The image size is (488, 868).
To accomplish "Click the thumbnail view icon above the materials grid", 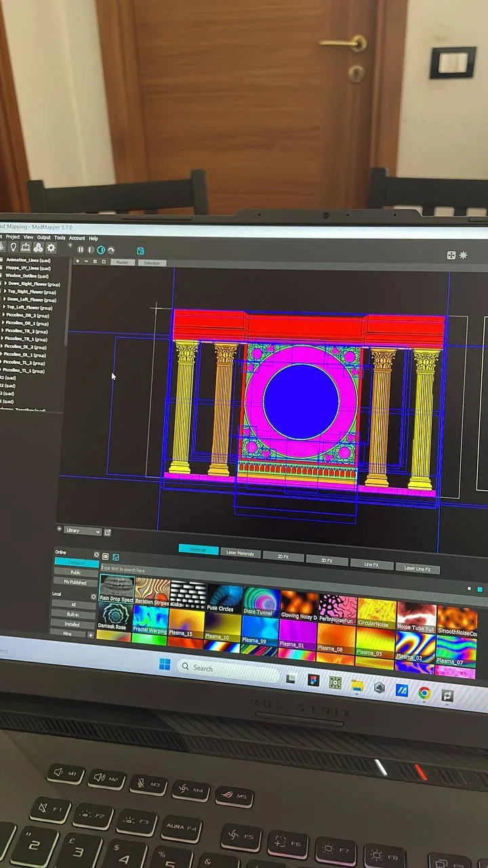I will click(x=116, y=557).
